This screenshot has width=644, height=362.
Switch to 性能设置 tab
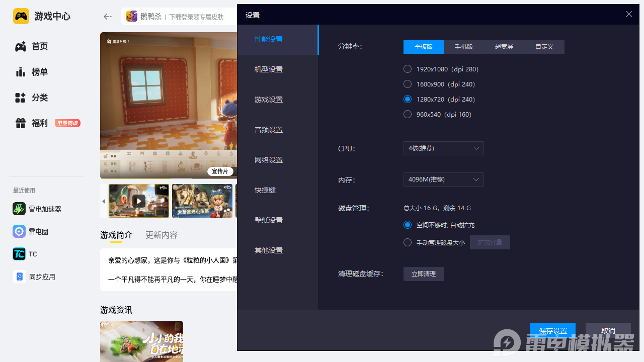coord(278,39)
